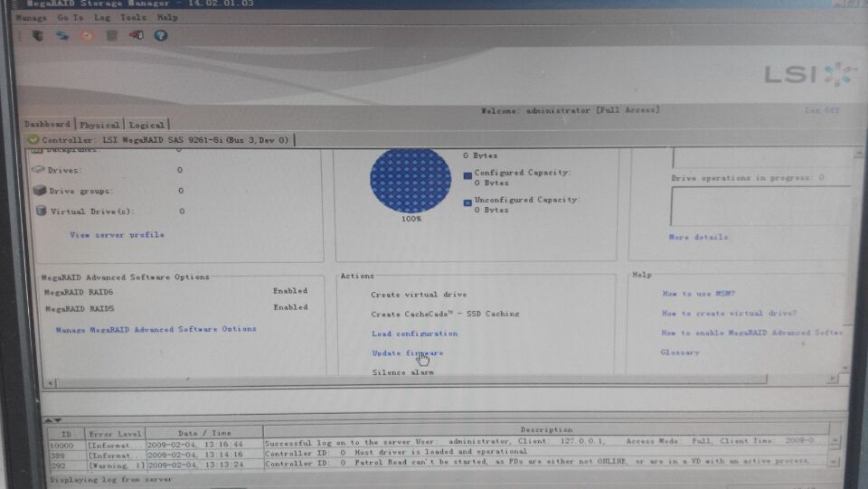The image size is (868, 489).
Task: Switch to the Physical tab
Action: 99,125
